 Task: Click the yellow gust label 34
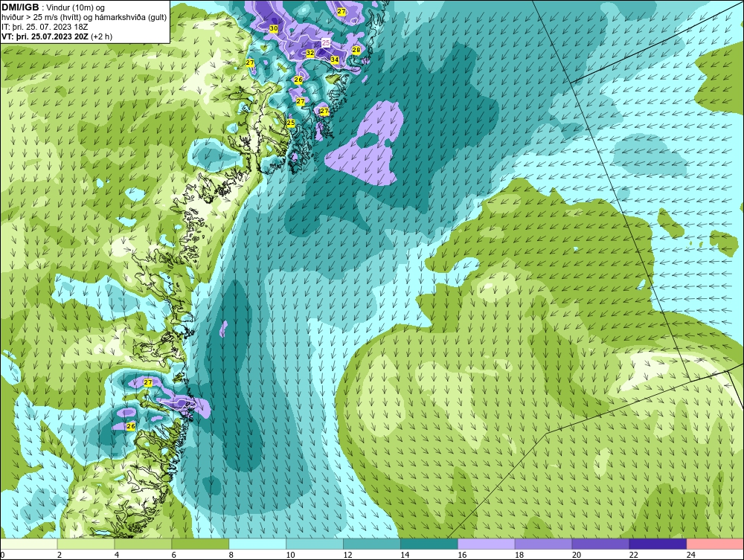[335, 59]
